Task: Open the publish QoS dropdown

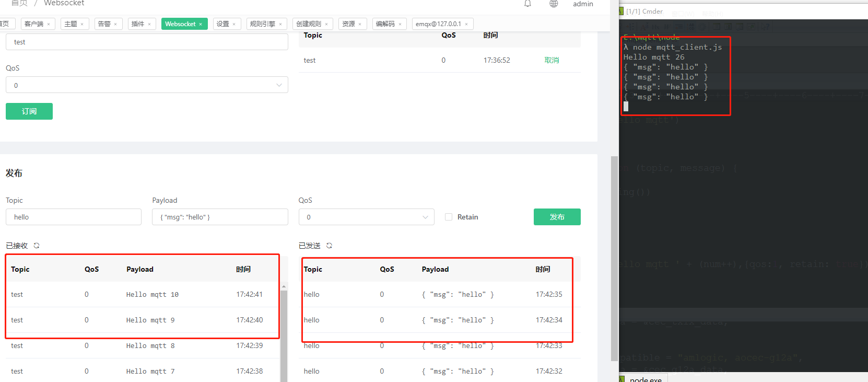Action: click(366, 217)
